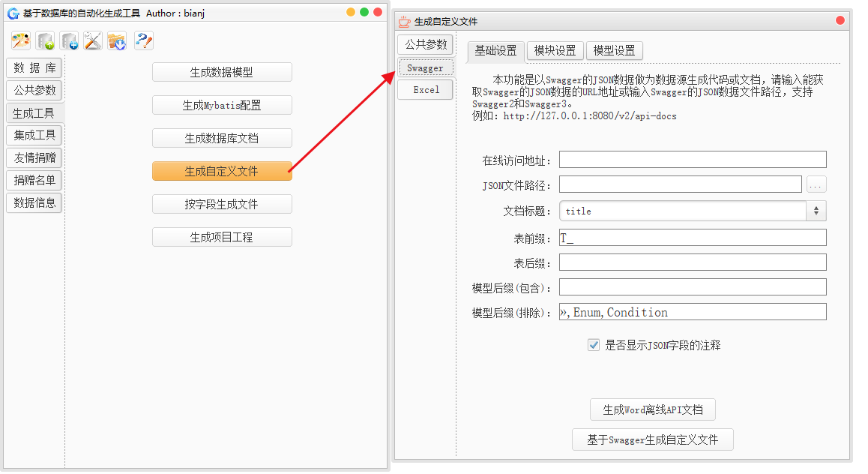Switch to the 模型设置 tab
This screenshot has width=868, height=474.
pos(614,51)
